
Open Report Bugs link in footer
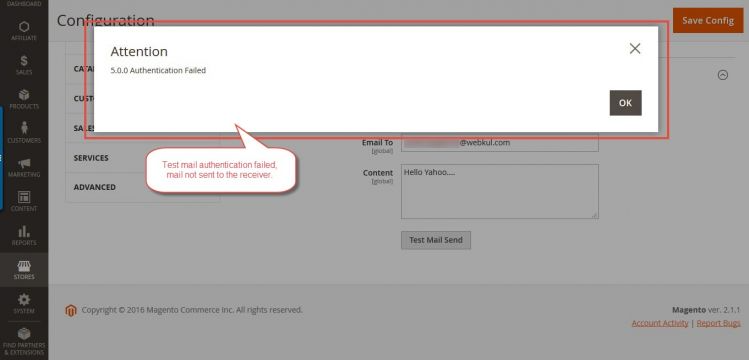tap(718, 323)
